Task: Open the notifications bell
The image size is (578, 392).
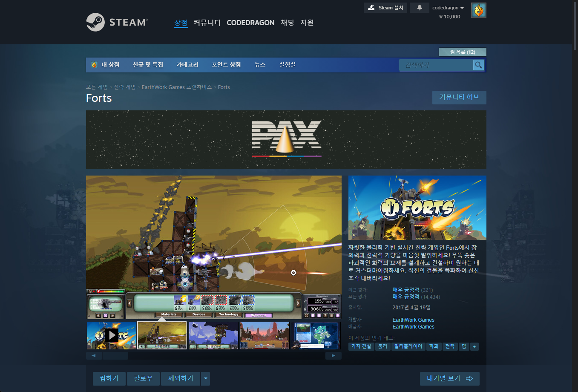Action: [419, 8]
